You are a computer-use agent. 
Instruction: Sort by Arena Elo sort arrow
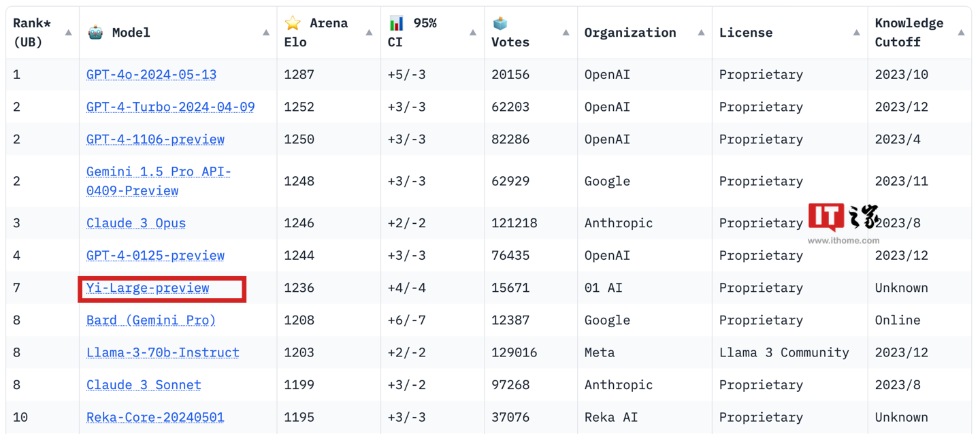[369, 33]
